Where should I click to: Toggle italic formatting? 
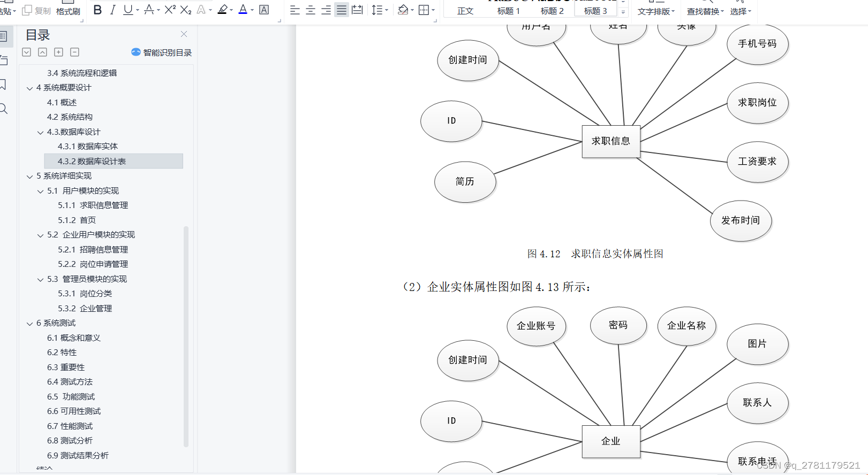coord(112,10)
